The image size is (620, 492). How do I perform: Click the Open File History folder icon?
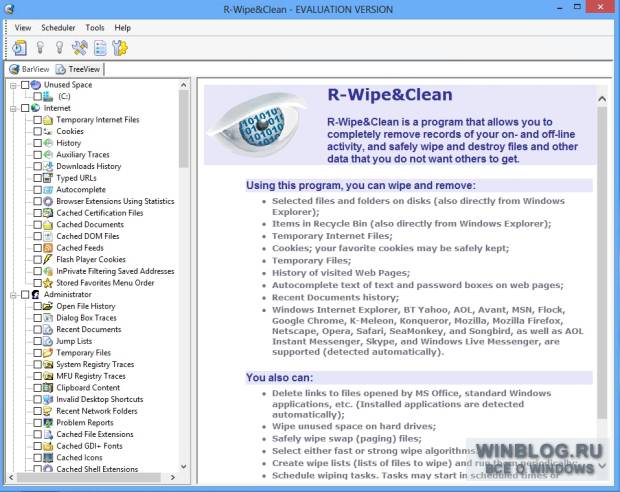pos(48,306)
